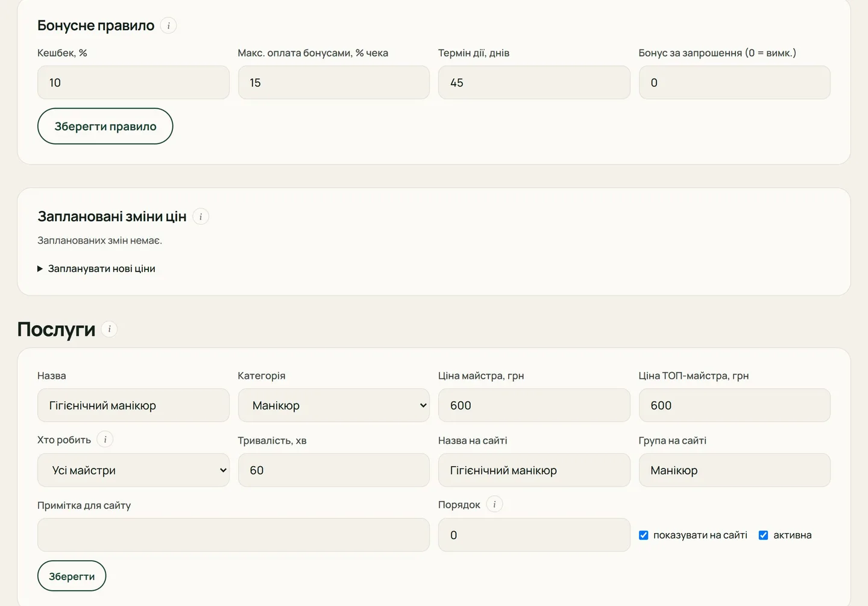Focus Термін дії, днів field
Image resolution: width=868 pixels, height=606 pixels.
(534, 83)
